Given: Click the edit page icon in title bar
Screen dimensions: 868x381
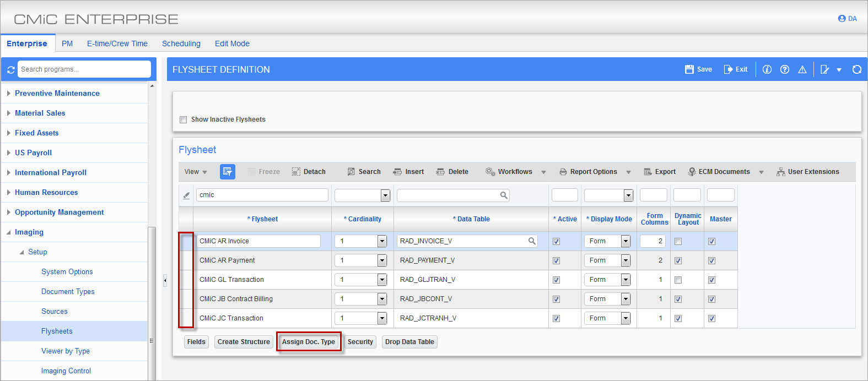Looking at the screenshot, I should [824, 69].
